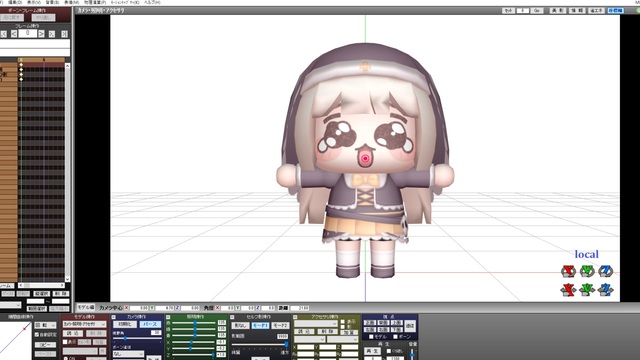Viewport: 640px width, 360px height.
Task: Click the 初期化 camera reset button
Action: [x=125, y=324]
